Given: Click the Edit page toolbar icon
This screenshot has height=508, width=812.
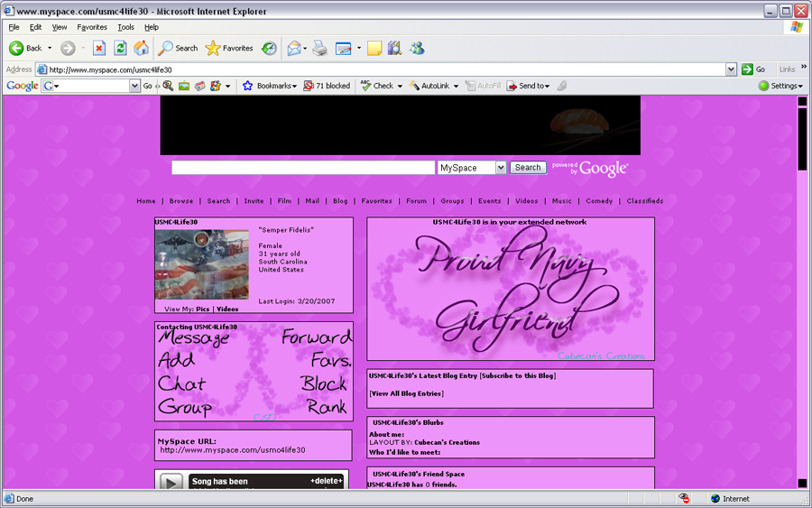Looking at the screenshot, I should tap(344, 48).
